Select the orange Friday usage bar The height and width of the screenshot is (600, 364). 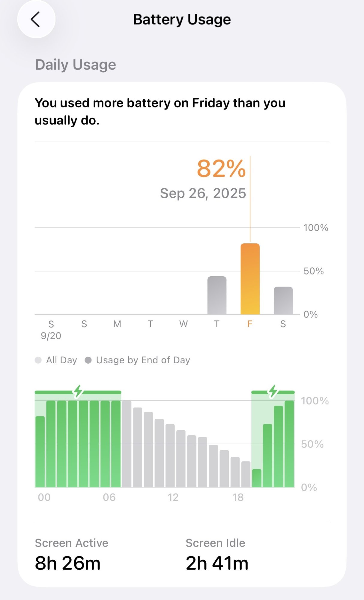(x=250, y=279)
